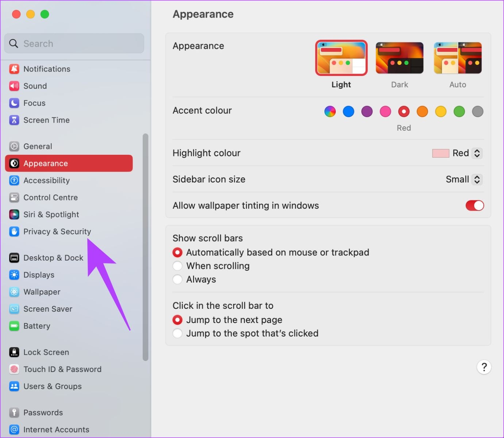Click the pink highlight colour swatch preview
This screenshot has width=504, height=438.
coord(440,153)
